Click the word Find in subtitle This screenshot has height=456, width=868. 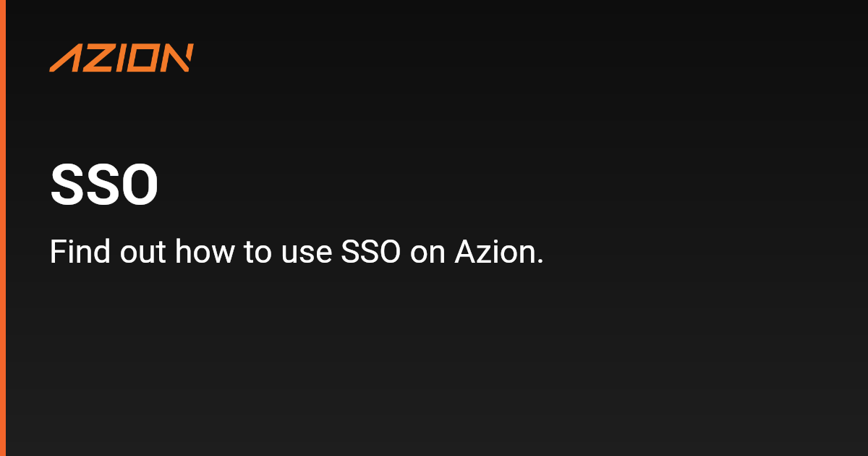click(80, 252)
